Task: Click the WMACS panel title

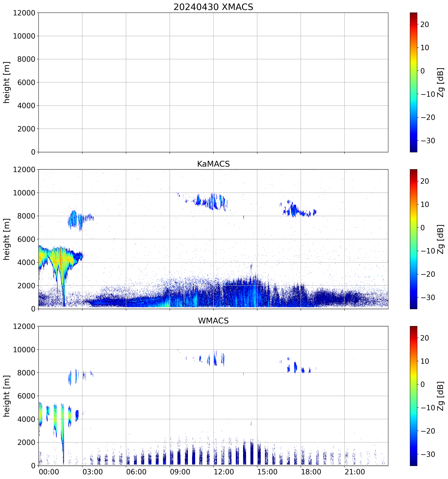Action: tap(213, 321)
